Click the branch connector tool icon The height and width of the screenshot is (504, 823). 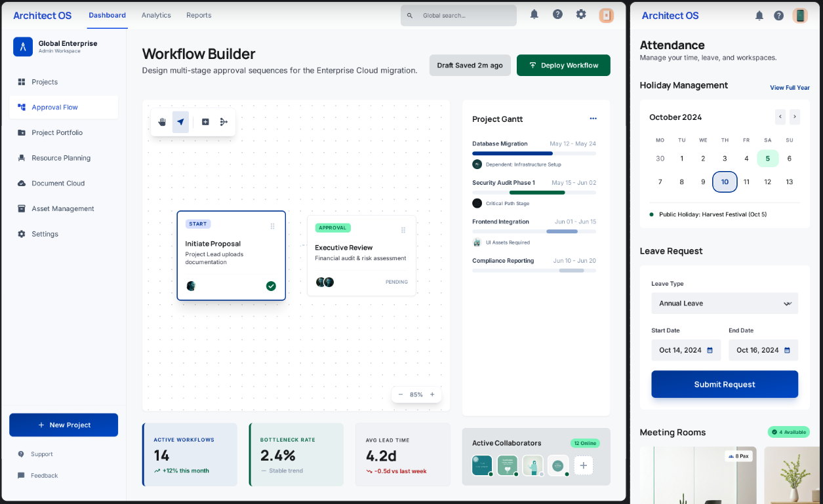(x=224, y=122)
